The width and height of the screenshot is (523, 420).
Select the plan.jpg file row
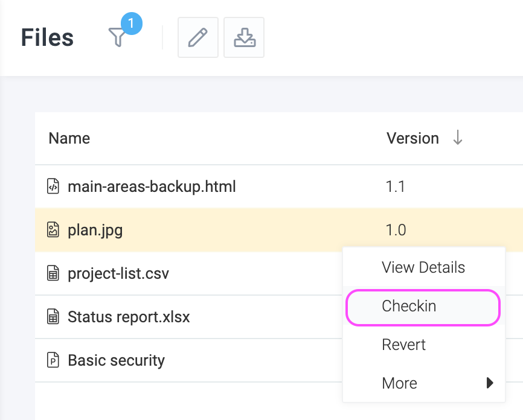[x=279, y=230]
